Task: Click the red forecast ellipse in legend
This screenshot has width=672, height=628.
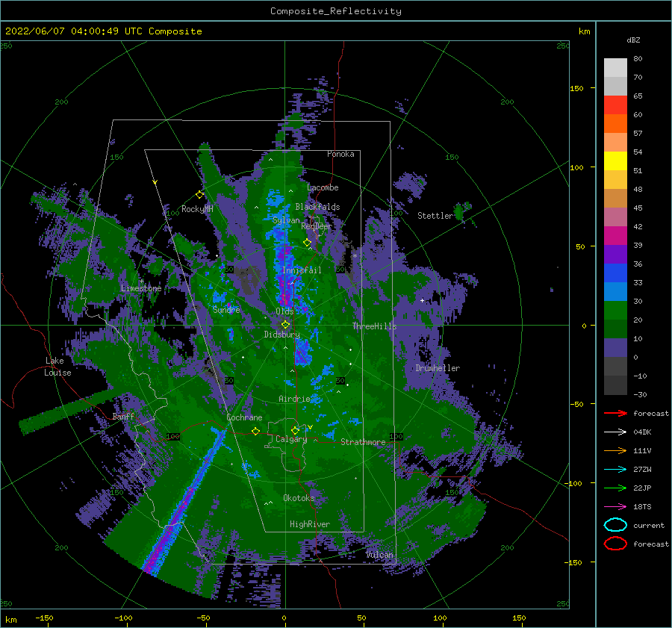Action: 615,544
